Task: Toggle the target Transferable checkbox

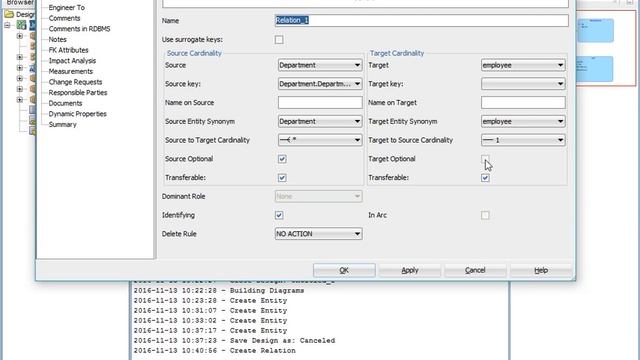Action: click(x=485, y=178)
